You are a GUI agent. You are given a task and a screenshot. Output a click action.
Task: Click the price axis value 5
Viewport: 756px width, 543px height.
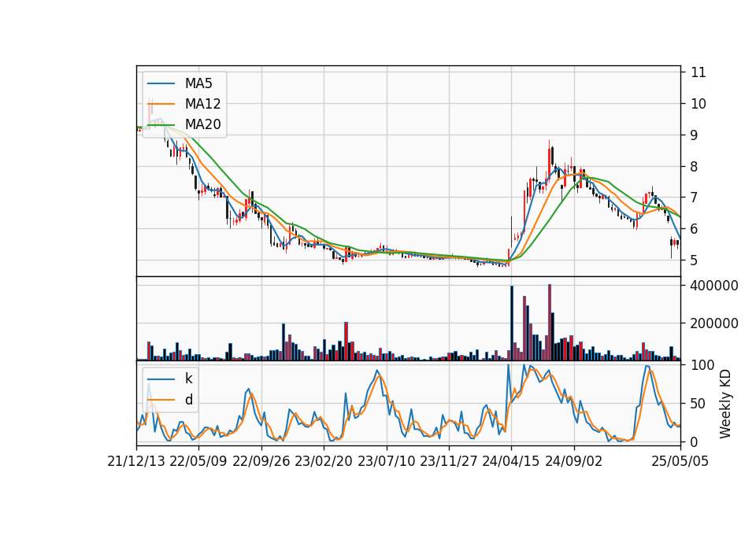695,260
